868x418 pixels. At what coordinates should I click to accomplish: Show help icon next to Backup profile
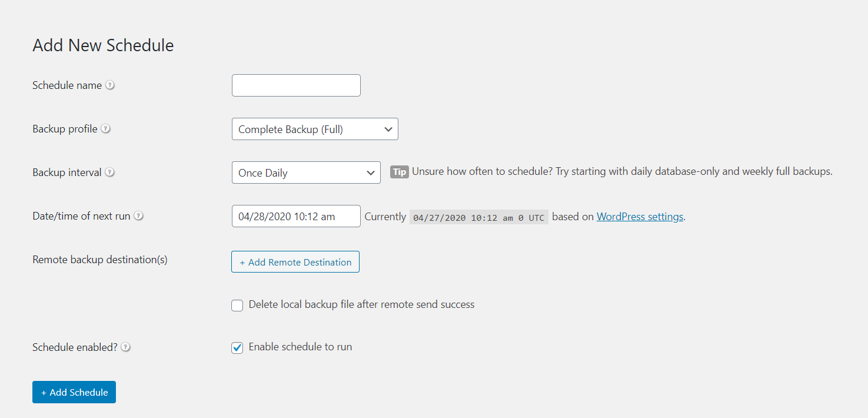click(105, 129)
